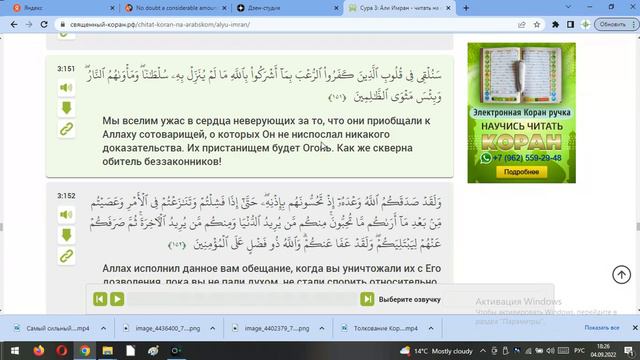The image size is (640, 360).
Task: Jump to top with the circular up arrow
Action: (621, 274)
